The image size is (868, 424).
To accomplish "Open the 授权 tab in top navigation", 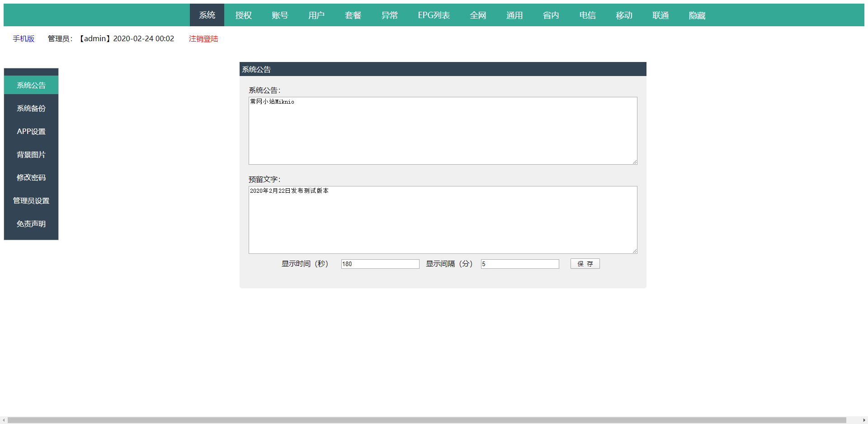I will click(243, 15).
